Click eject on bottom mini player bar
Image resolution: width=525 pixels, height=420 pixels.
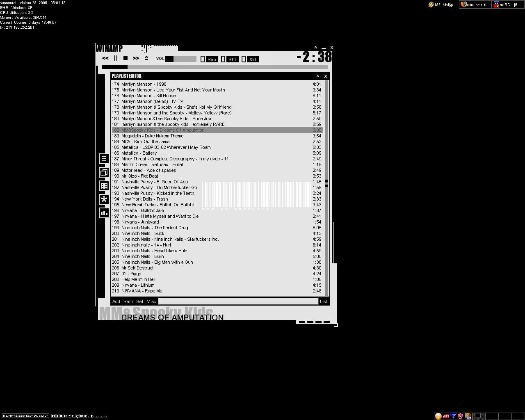(70, 416)
